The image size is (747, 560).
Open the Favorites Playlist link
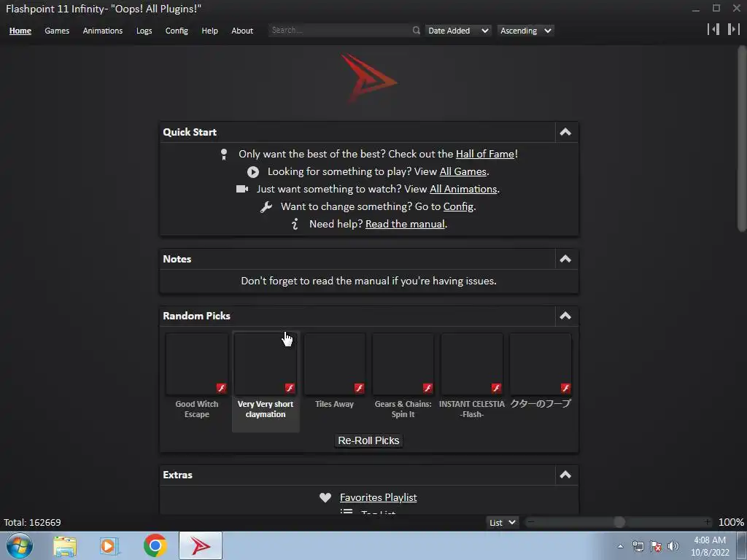coord(379,497)
